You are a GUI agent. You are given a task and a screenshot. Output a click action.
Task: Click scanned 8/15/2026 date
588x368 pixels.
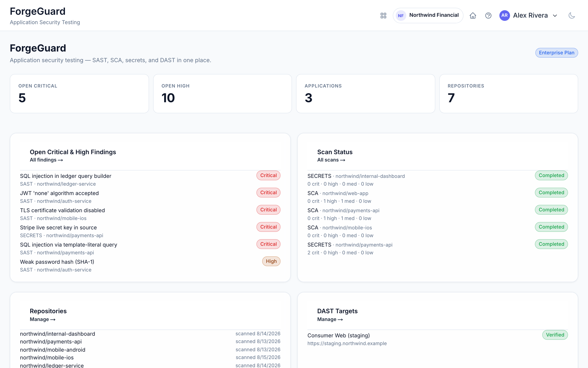click(x=258, y=357)
